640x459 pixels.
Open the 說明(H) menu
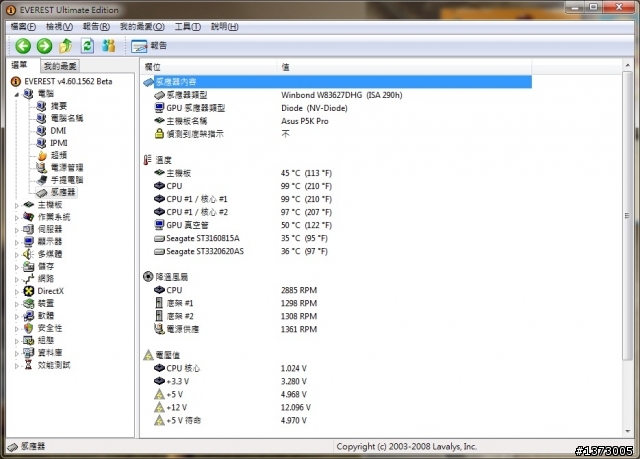click(224, 27)
